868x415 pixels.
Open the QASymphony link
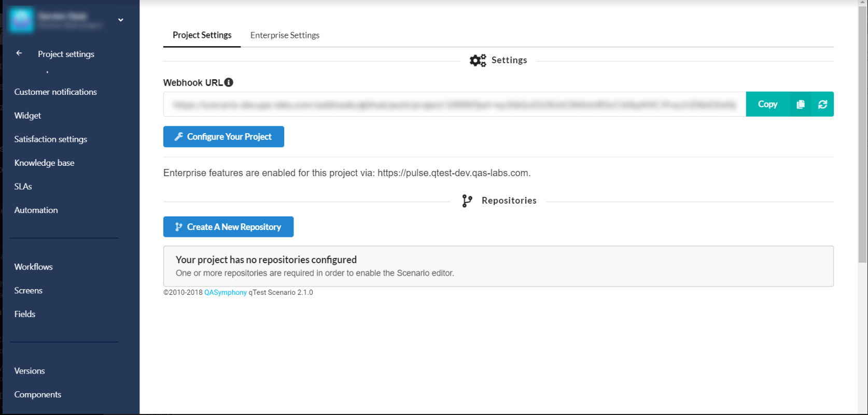click(x=226, y=293)
